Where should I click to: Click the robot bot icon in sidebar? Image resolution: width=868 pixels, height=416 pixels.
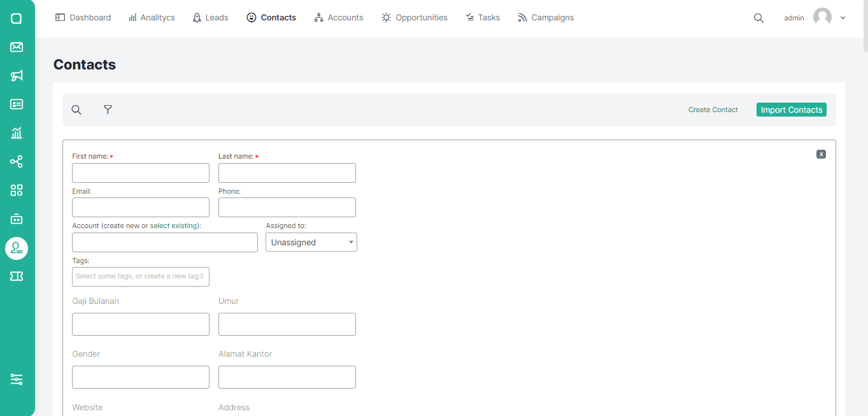point(17,219)
